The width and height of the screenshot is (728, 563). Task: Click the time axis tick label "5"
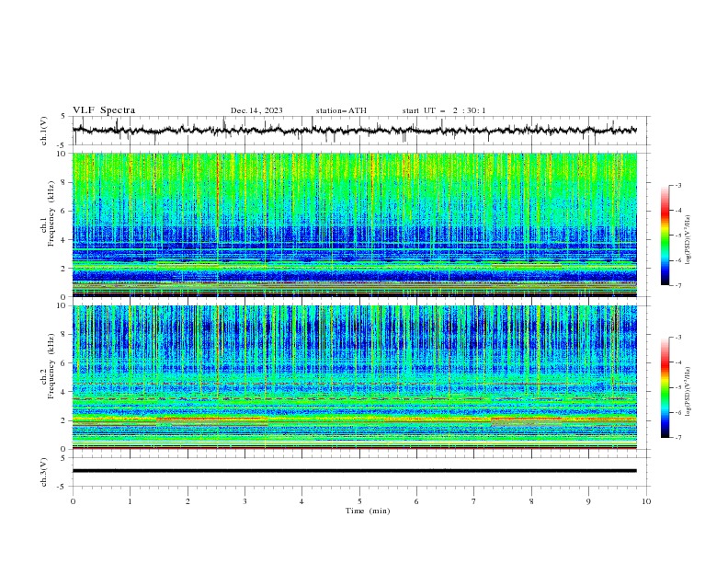359,501
